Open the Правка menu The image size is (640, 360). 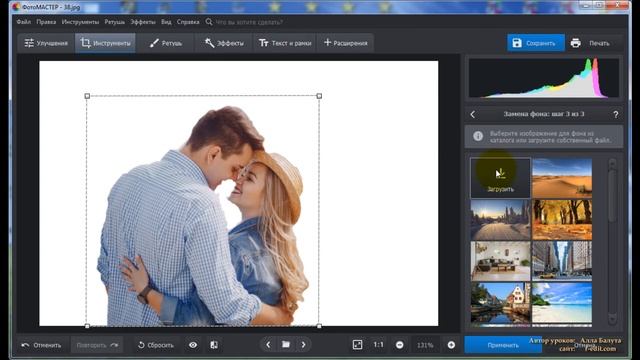coord(46,22)
